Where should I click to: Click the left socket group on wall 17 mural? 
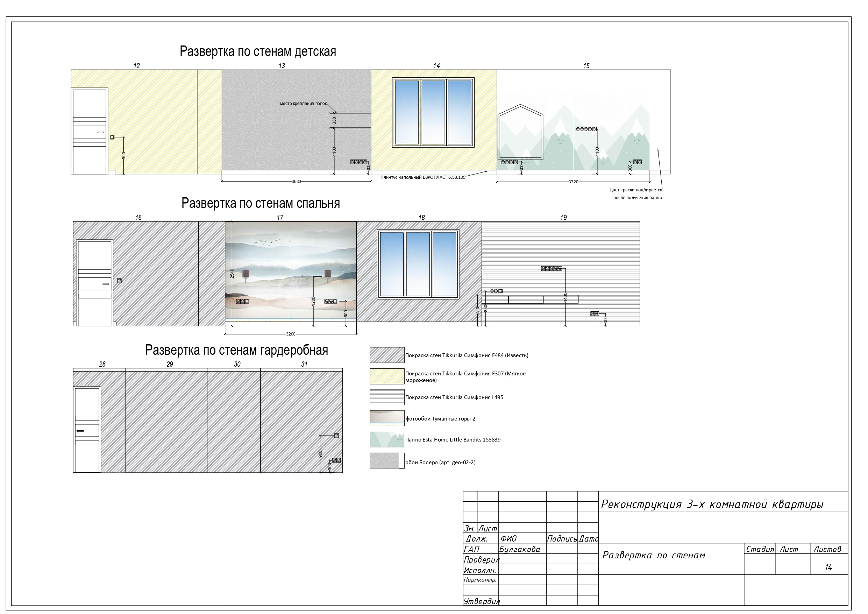pyautogui.click(x=242, y=302)
